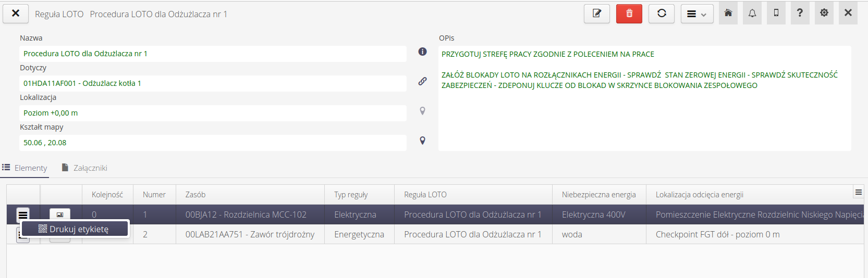Viewport: 868px width, 278px height.
Task: Select the Elementy tab
Action: point(25,168)
